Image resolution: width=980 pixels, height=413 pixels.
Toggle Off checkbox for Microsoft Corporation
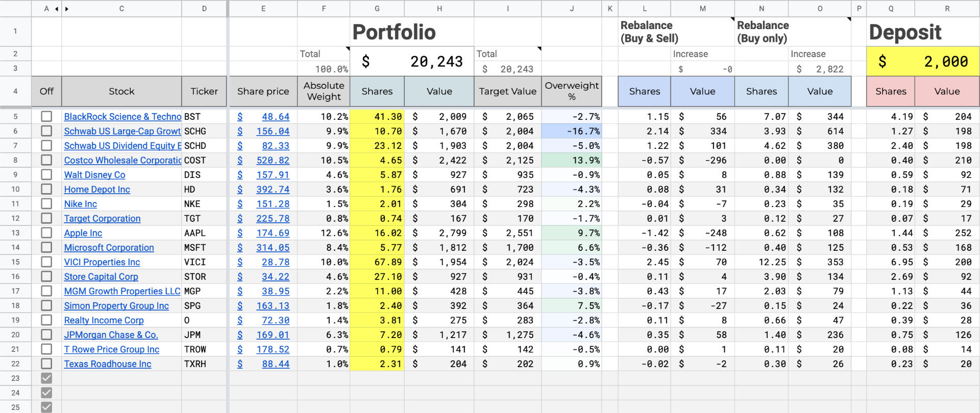46,247
